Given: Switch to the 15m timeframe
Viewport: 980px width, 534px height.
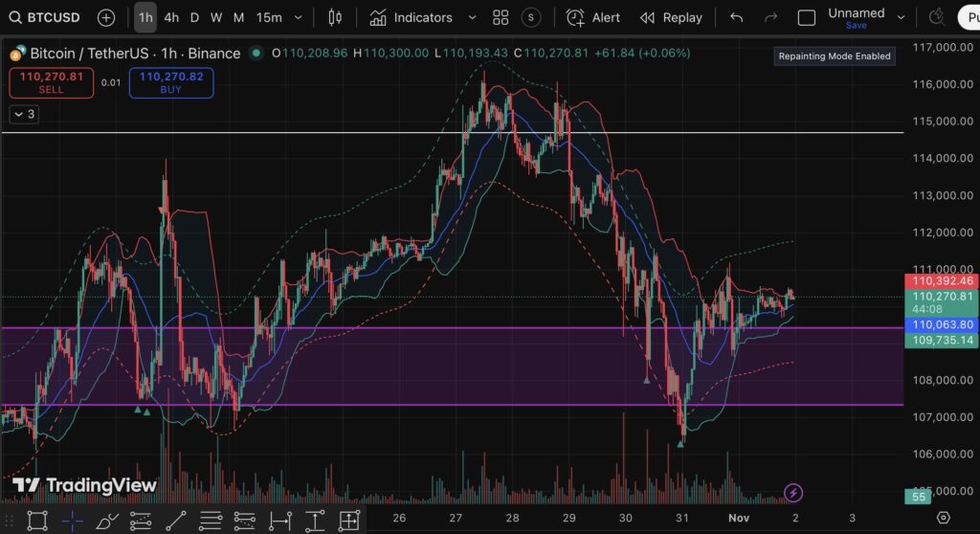Looking at the screenshot, I should click(269, 17).
